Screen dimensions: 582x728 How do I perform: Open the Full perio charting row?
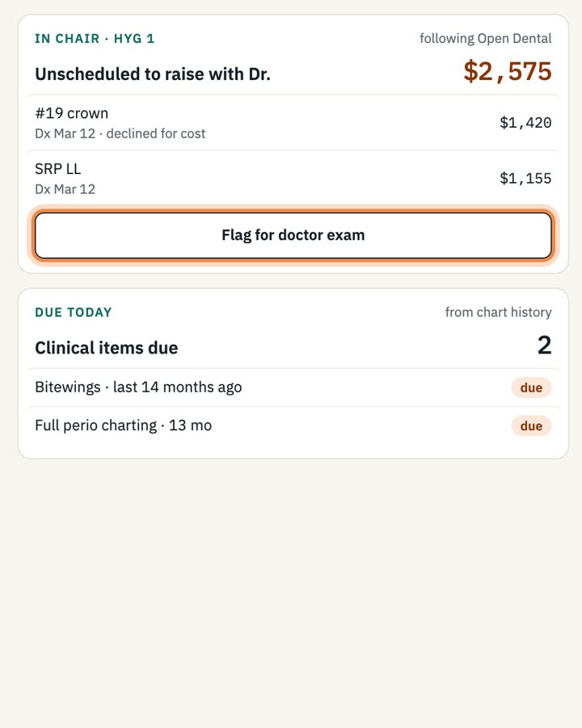pos(293,425)
